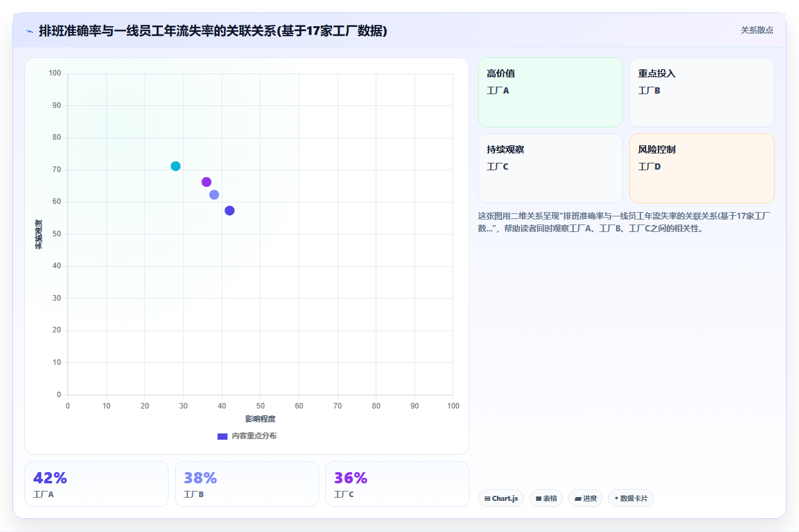Image resolution: width=799 pixels, height=532 pixels.
Task: Click the 内容重点分布 legend label
Action: coord(254,436)
